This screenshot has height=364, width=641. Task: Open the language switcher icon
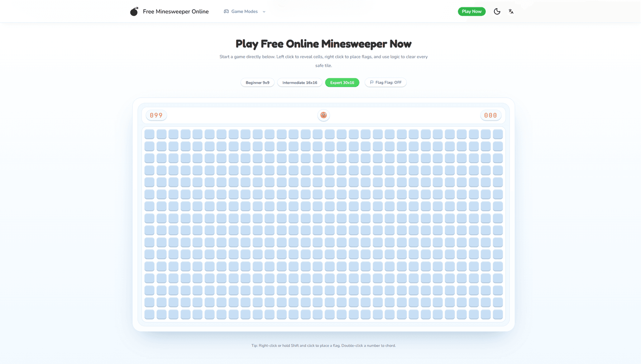point(511,11)
